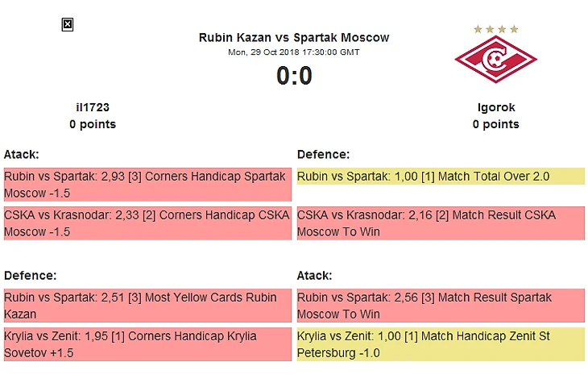Select the Most Yellow Cards Rubin Kazan bet
The height and width of the screenshot is (387, 588).
point(147,306)
